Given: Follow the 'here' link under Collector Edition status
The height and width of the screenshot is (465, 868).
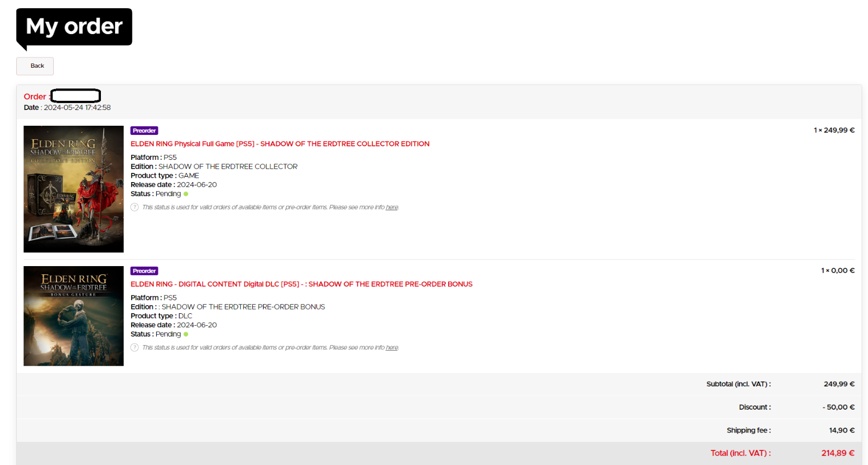Looking at the screenshot, I should pos(392,208).
